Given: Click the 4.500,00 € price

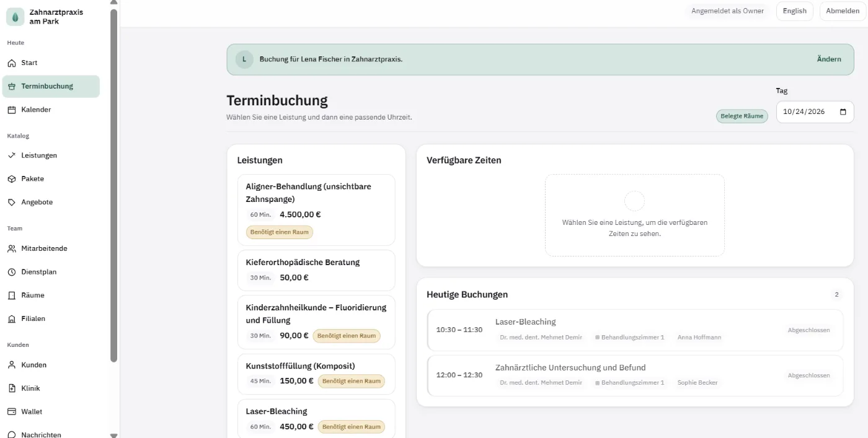Looking at the screenshot, I should [300, 215].
